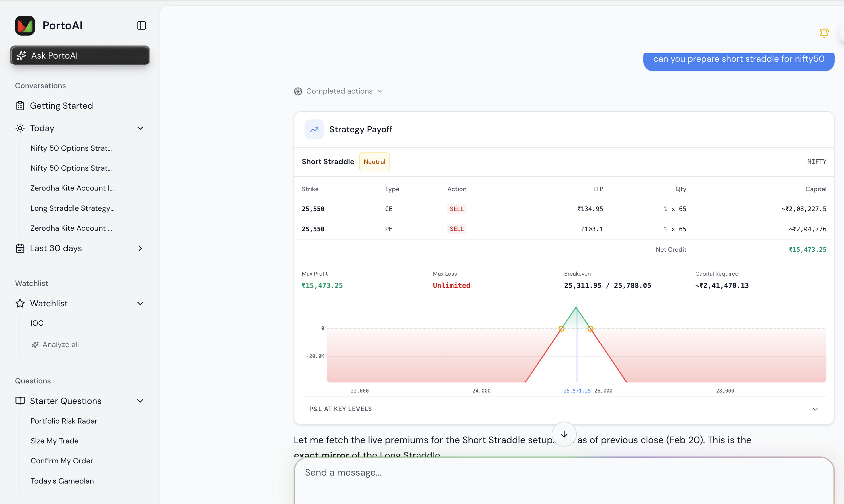Click the Strategy Payoff trend icon
Viewport: 844px width, 504px height.
(314, 129)
